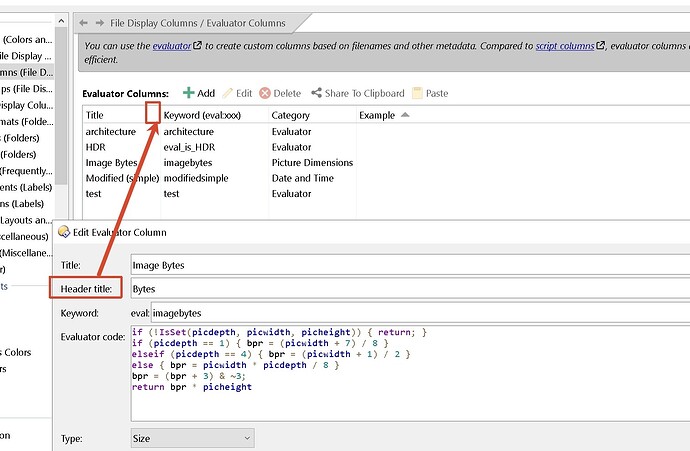Viewport: 690px width, 451px height.
Task: Click the Share To Clipboard icon
Action: click(x=316, y=93)
